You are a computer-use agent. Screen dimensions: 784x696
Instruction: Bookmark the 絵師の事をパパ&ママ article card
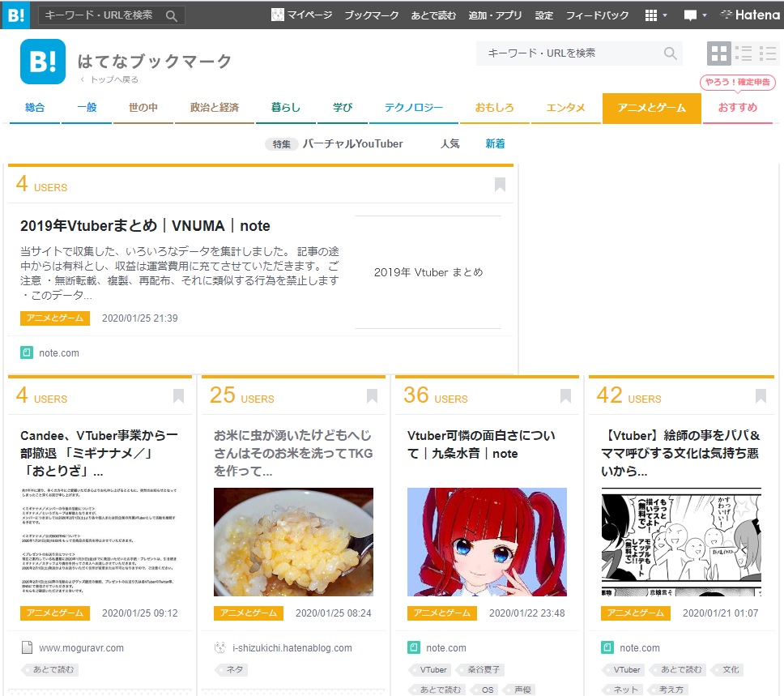click(x=761, y=395)
